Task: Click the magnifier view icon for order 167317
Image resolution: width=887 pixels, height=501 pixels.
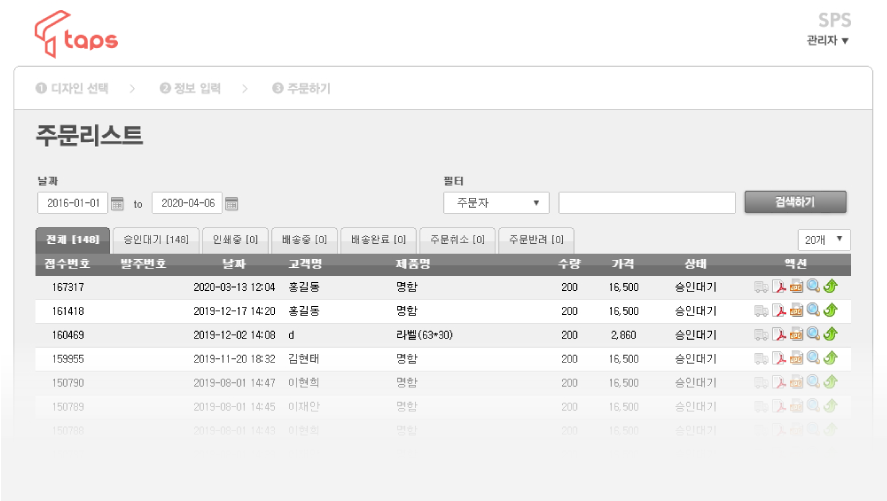Action: click(813, 286)
